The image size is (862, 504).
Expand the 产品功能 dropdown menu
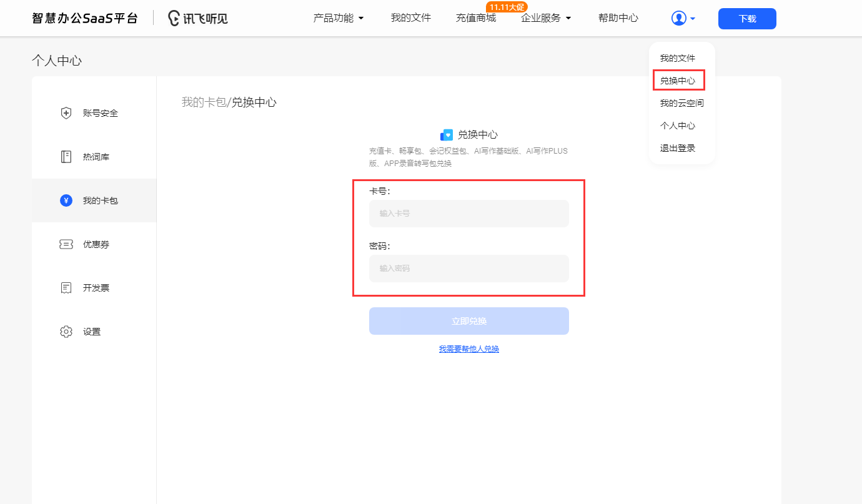pos(339,18)
